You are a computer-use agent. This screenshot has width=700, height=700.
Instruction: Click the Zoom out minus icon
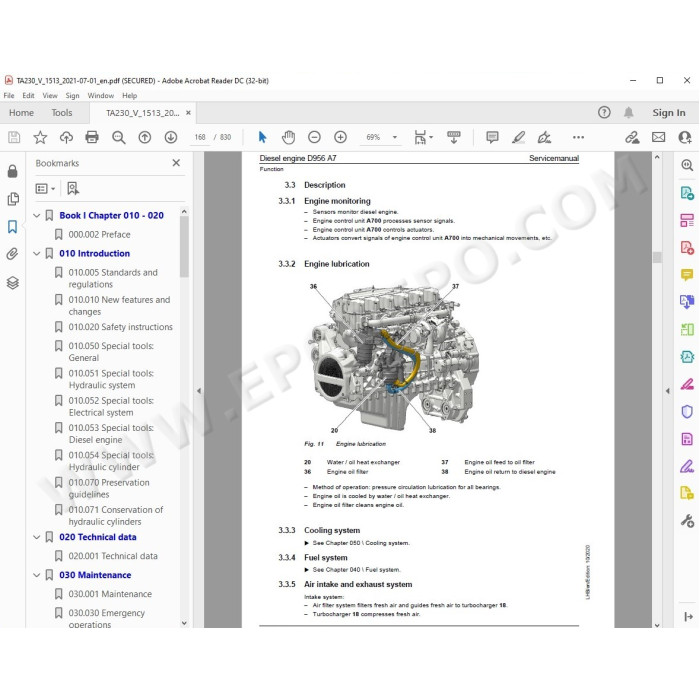pyautogui.click(x=314, y=137)
